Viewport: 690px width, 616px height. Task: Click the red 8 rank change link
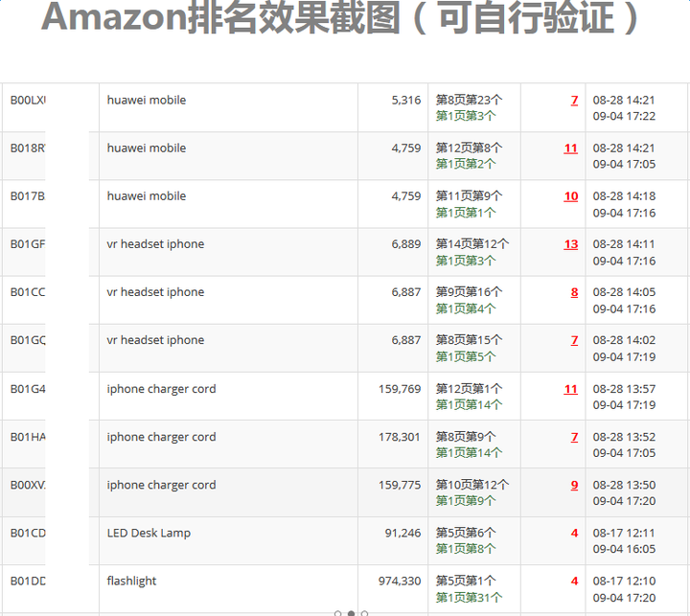point(574,292)
